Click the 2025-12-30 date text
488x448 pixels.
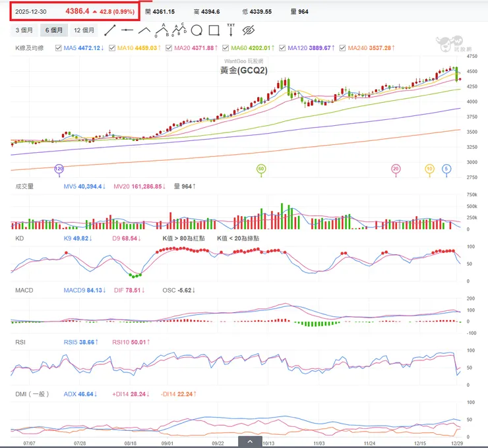click(31, 12)
